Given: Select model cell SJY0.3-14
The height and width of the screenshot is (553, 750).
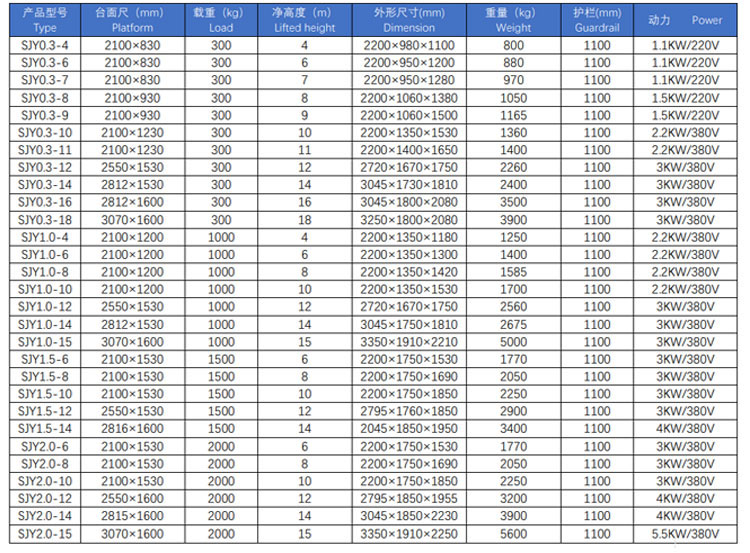Looking at the screenshot, I should [45, 185].
